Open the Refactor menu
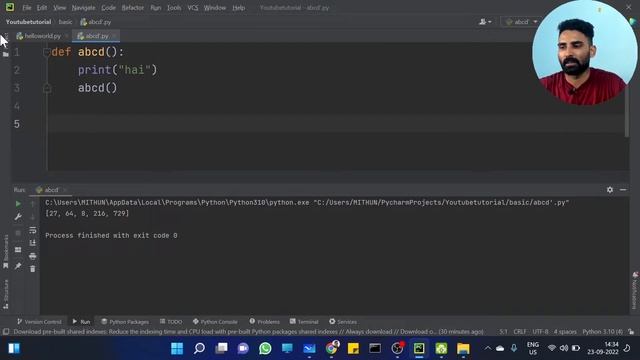640x360 pixels. 133,8
